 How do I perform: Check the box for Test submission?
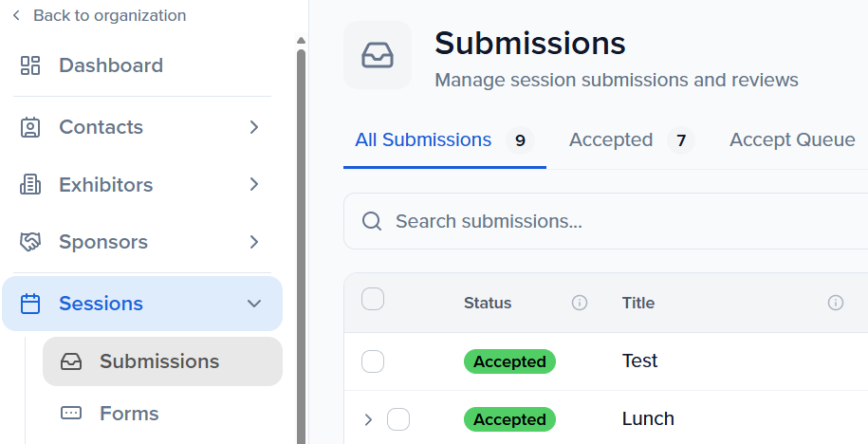(x=373, y=361)
